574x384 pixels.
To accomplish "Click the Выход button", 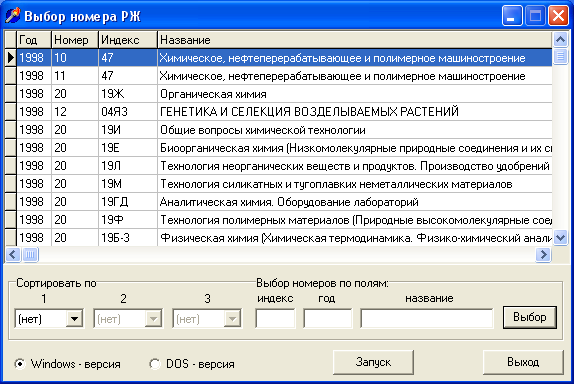I will pos(523,362).
